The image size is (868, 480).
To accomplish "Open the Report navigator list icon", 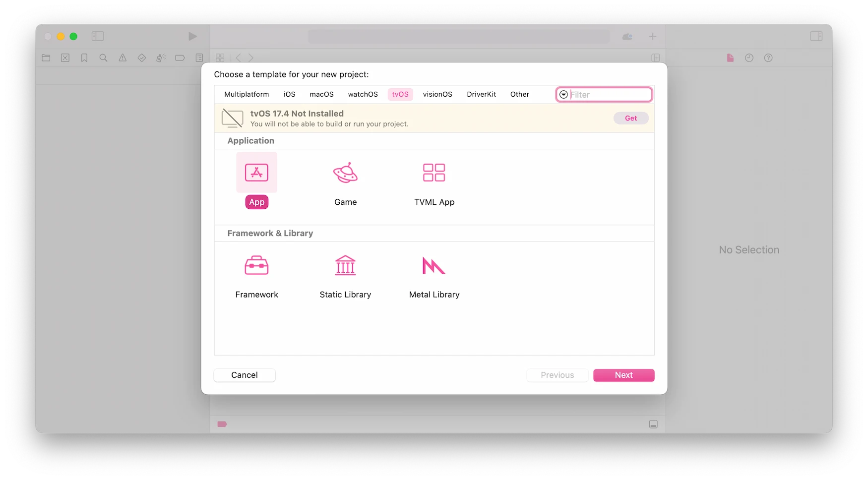I will 199,58.
